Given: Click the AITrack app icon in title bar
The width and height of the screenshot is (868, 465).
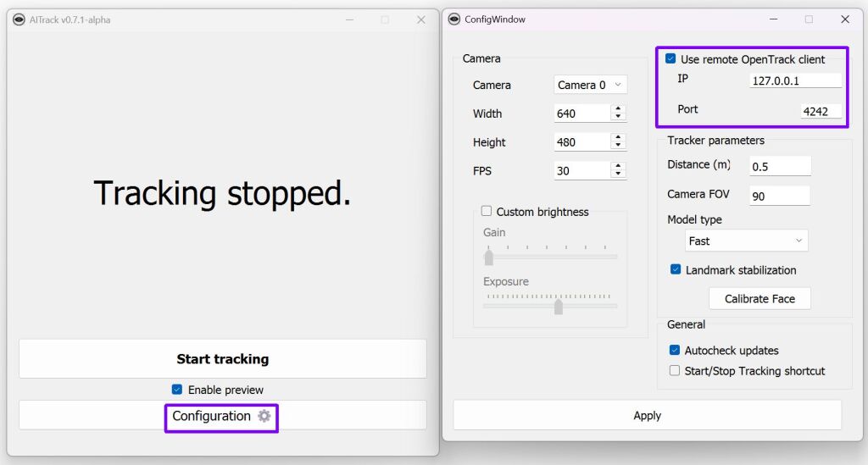Looking at the screenshot, I should 19,19.
